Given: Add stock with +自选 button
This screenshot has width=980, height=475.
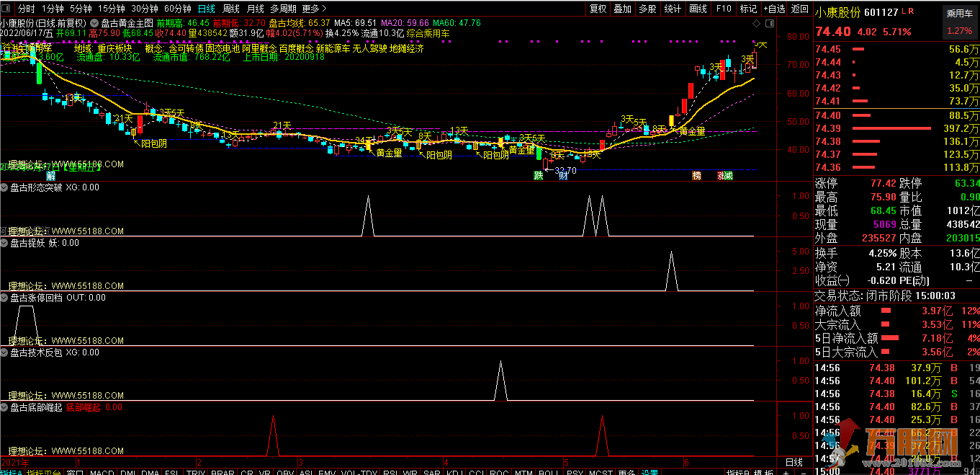Looking at the screenshot, I should (x=773, y=9).
